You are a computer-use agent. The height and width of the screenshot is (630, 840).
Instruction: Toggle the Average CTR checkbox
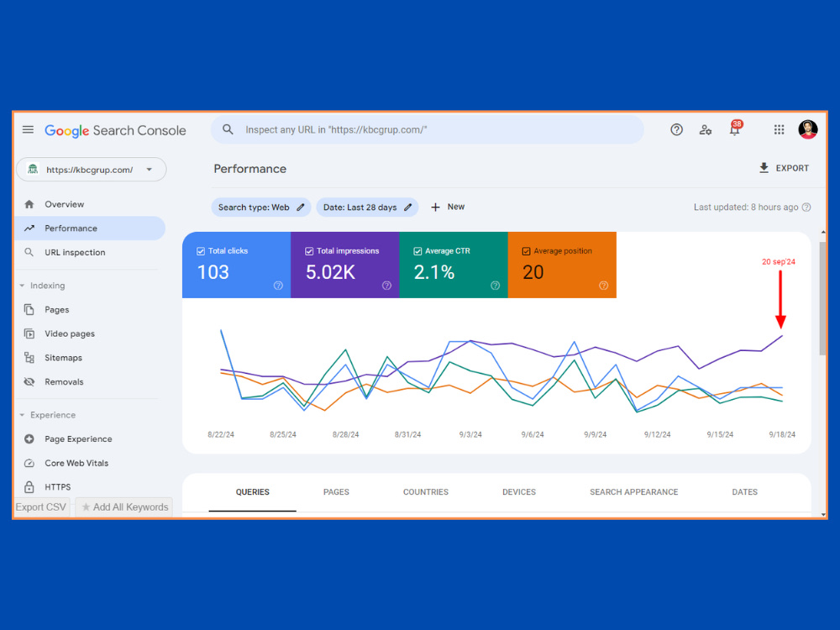[417, 251]
